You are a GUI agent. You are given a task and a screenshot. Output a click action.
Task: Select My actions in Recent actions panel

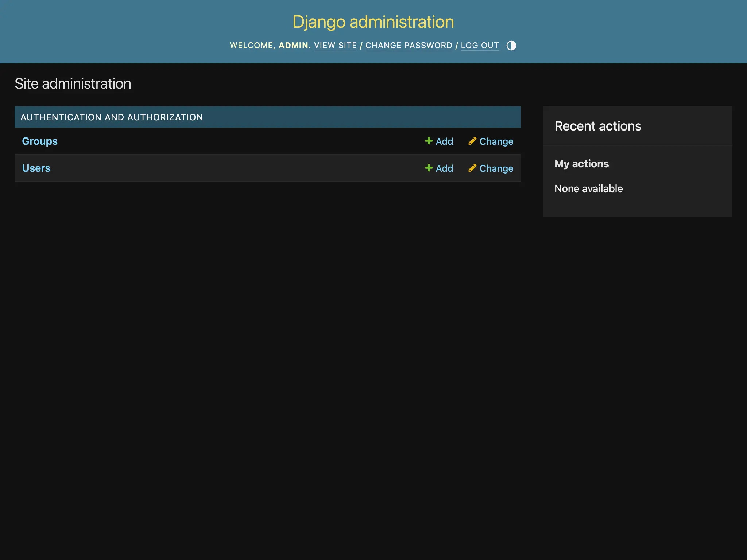tap(581, 164)
